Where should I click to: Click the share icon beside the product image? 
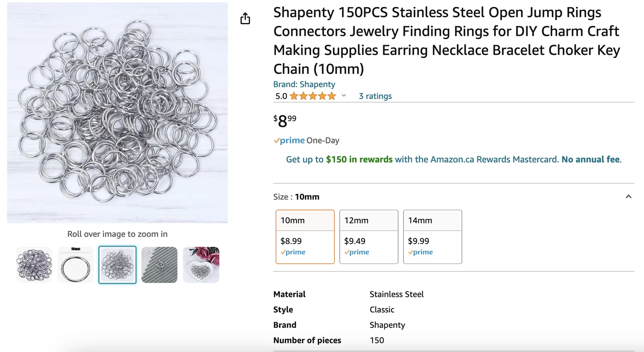(245, 19)
